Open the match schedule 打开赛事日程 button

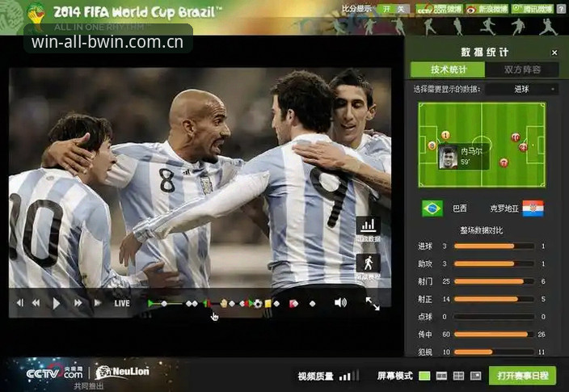[522, 375]
